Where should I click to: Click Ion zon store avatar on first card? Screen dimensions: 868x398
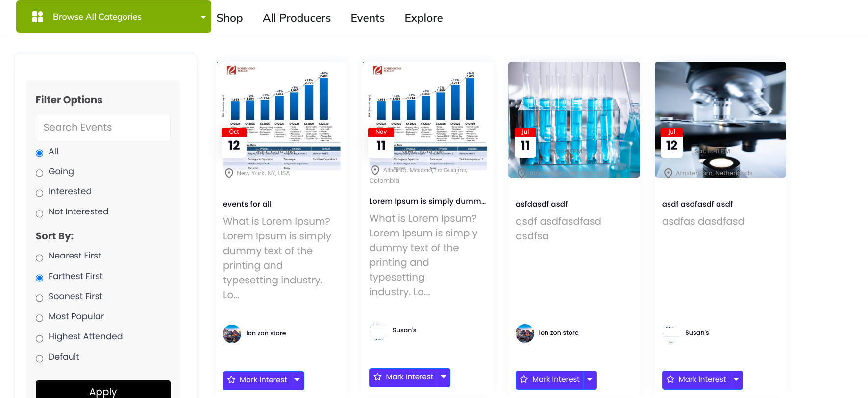[x=232, y=333]
